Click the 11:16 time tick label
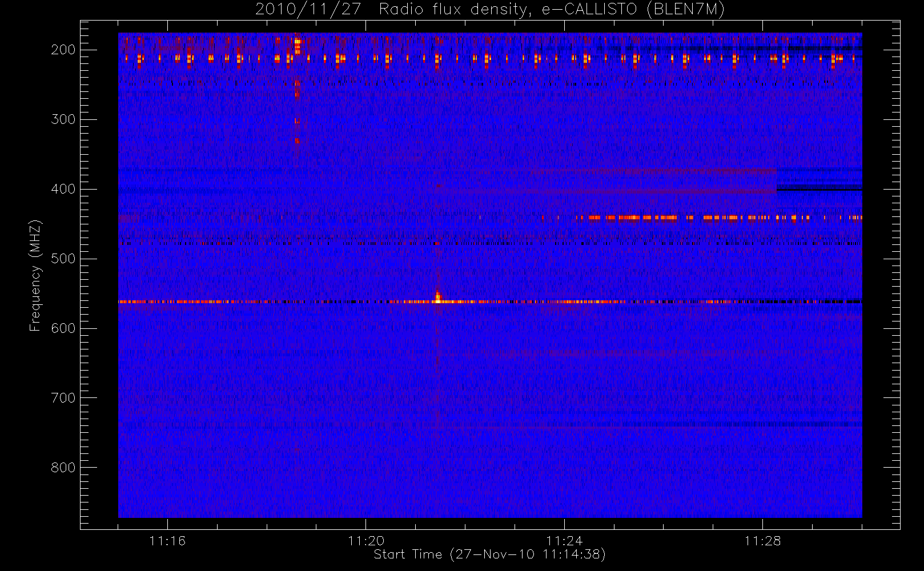This screenshot has height=571, width=924. coord(167,541)
